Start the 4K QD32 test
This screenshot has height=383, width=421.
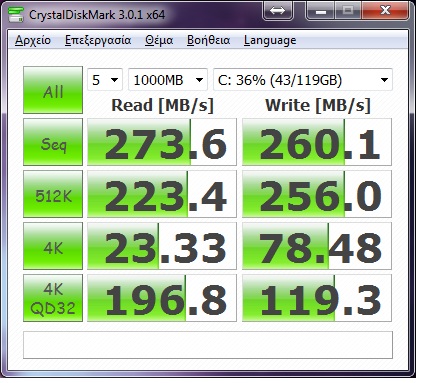[x=53, y=298]
